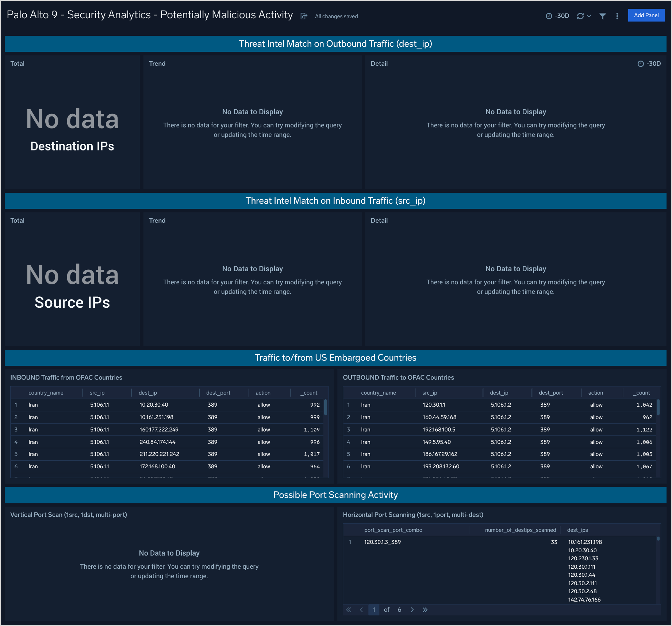Jump to first page of port scanning table
This screenshot has width=672, height=626.
click(x=348, y=610)
